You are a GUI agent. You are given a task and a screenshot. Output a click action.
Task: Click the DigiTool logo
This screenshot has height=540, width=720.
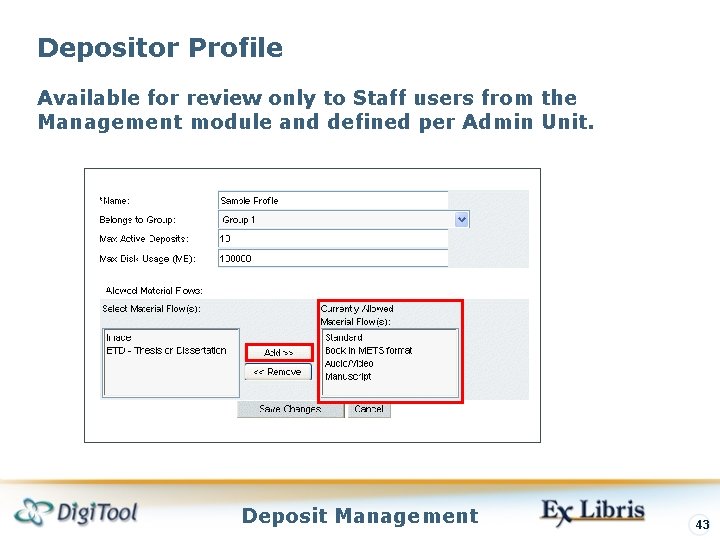[x=76, y=512]
